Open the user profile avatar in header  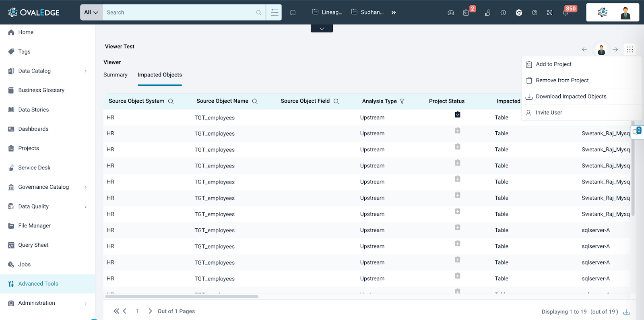click(625, 12)
